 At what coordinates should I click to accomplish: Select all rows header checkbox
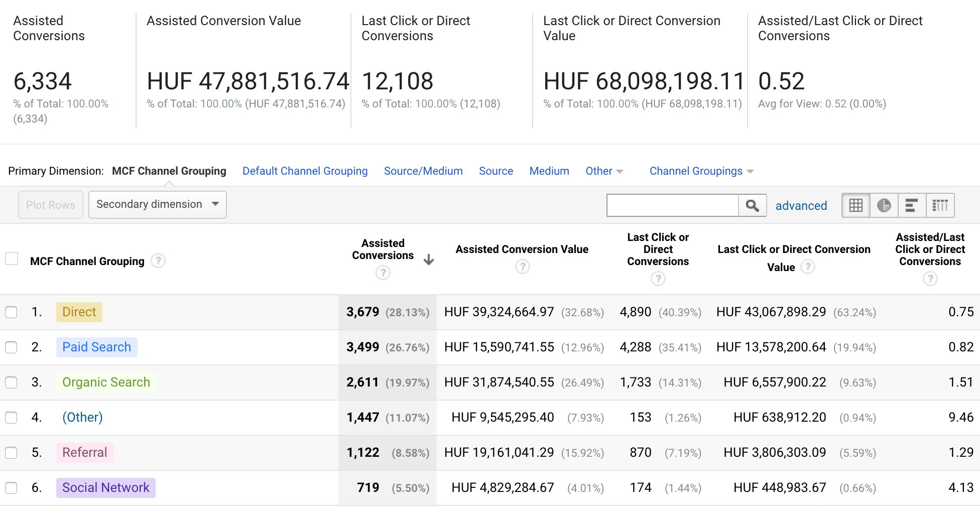point(12,259)
